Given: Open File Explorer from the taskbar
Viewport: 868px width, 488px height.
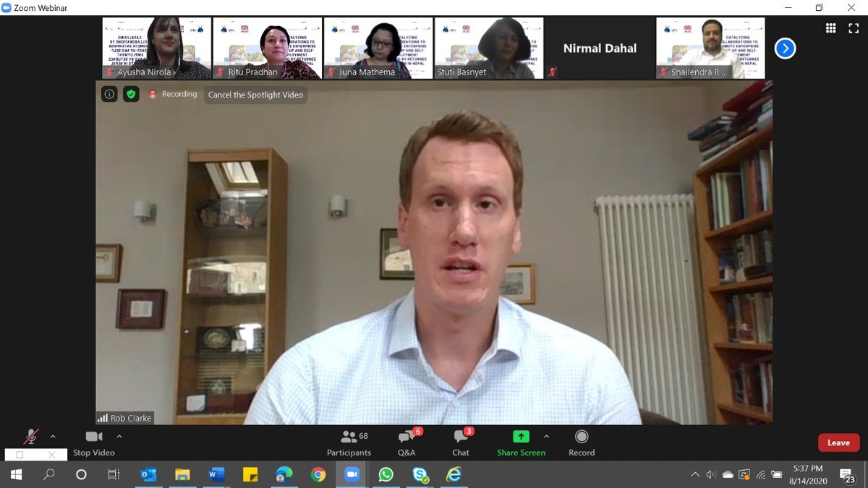Looking at the screenshot, I should point(183,475).
